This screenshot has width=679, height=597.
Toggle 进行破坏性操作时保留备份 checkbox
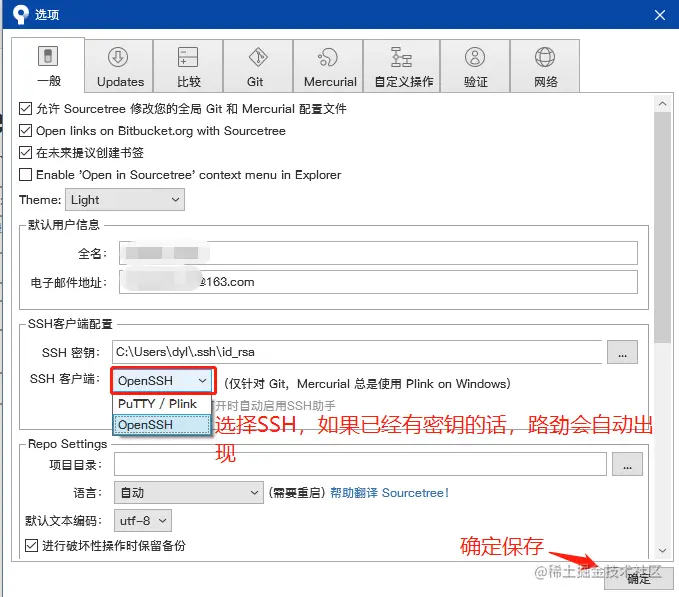pos(31,545)
